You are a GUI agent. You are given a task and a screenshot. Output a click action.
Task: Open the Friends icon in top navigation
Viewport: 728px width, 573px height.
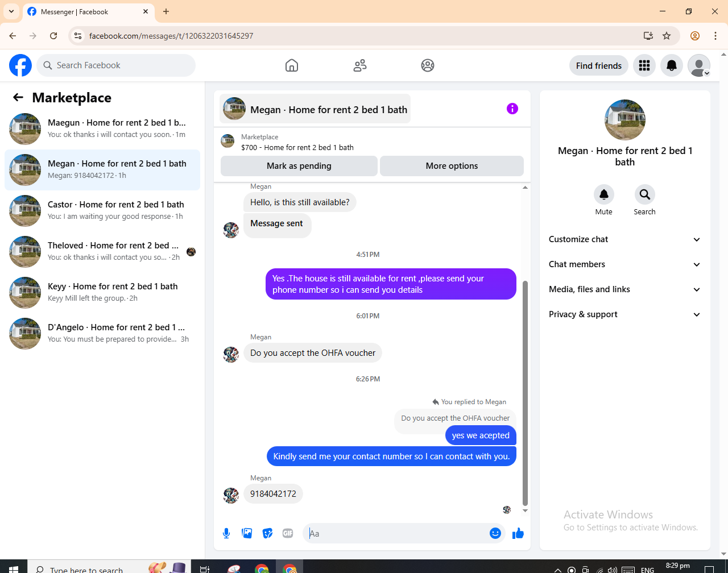pyautogui.click(x=360, y=65)
